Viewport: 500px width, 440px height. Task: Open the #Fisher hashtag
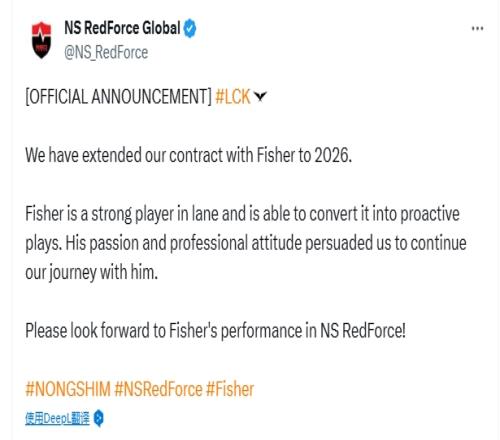pyautogui.click(x=230, y=389)
